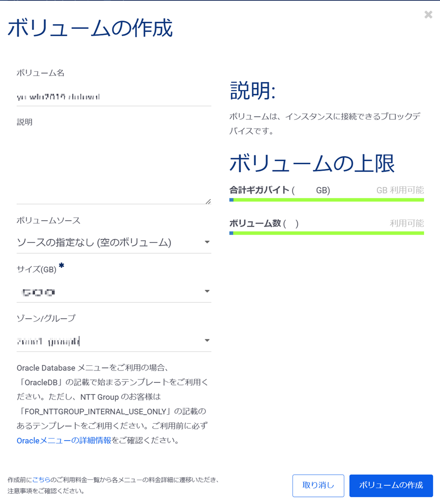Viewport: 440px width, 504px height.
Task: Open the ゾーン/グループ dropdown
Action: [x=114, y=341]
